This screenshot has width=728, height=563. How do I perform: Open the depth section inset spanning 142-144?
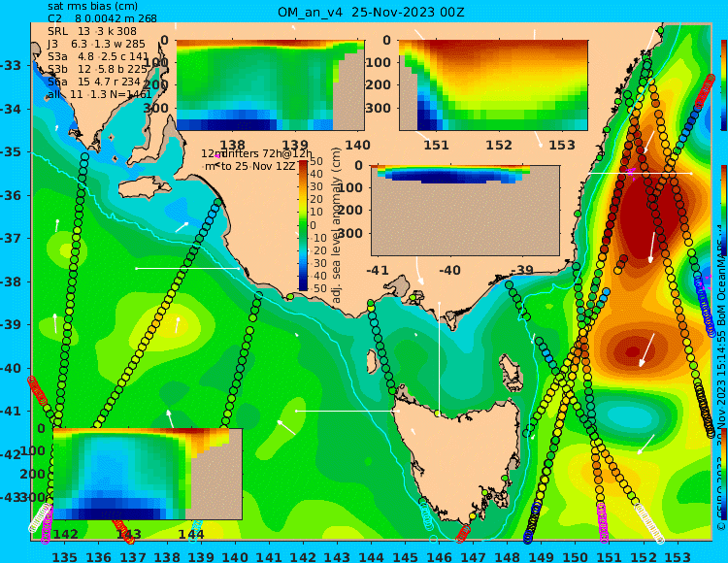pos(148,474)
